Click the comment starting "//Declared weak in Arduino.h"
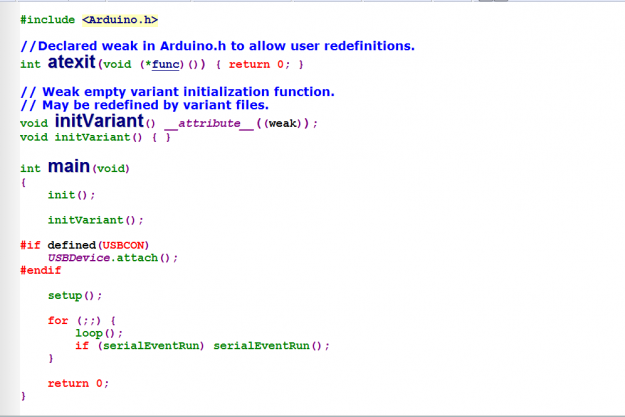 pyautogui.click(x=218, y=46)
